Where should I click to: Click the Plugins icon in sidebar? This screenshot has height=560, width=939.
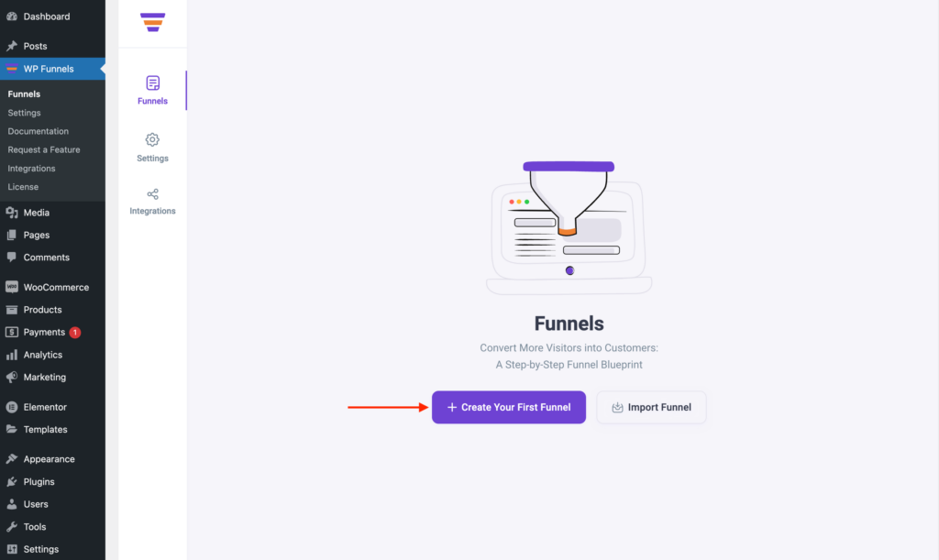tap(12, 481)
